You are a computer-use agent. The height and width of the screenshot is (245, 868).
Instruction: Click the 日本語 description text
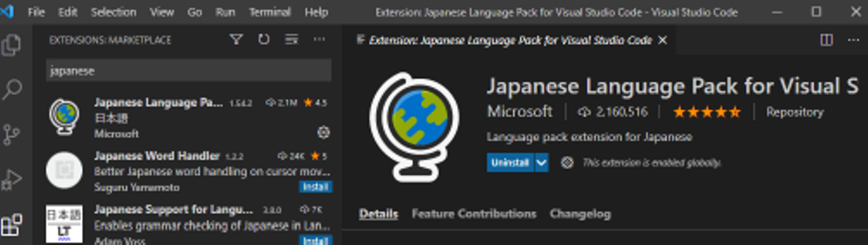(111, 118)
